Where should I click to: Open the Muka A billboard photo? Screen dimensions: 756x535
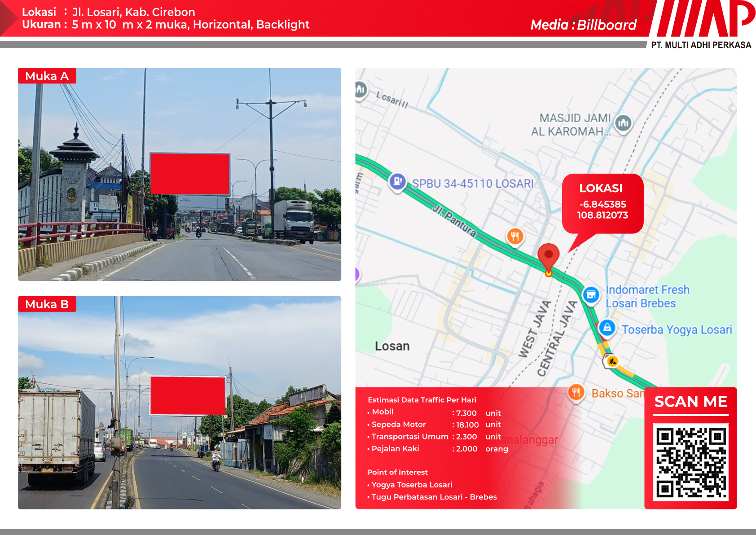(180, 175)
